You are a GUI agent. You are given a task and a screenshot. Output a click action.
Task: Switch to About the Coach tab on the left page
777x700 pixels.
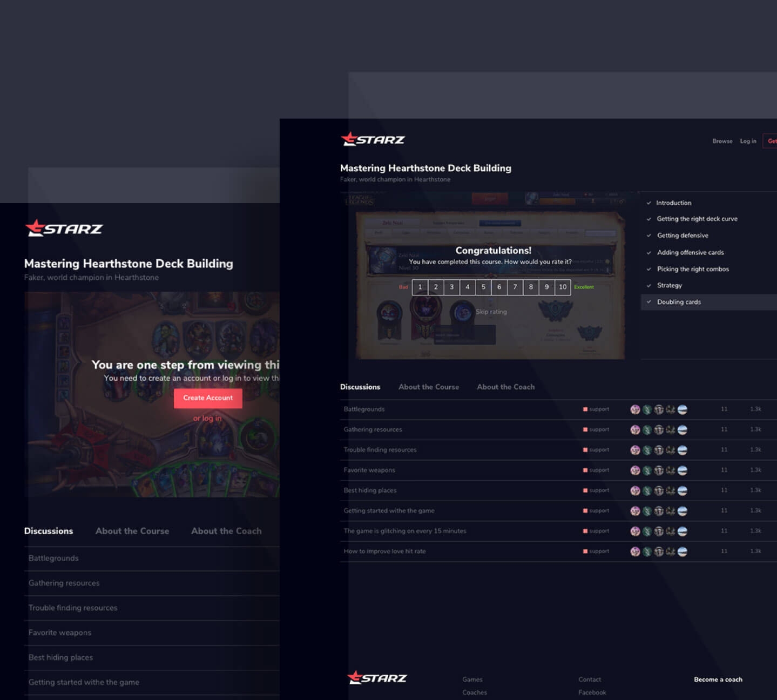coord(226,531)
